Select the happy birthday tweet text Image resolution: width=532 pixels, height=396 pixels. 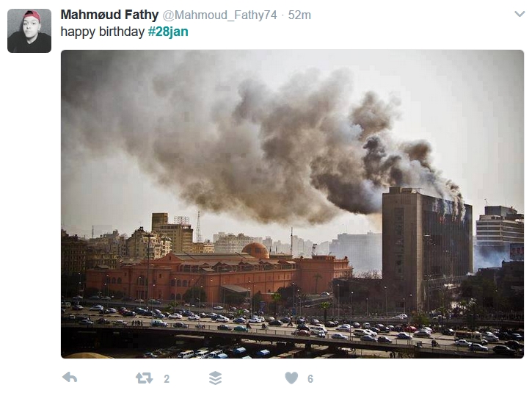pyautogui.click(x=103, y=32)
